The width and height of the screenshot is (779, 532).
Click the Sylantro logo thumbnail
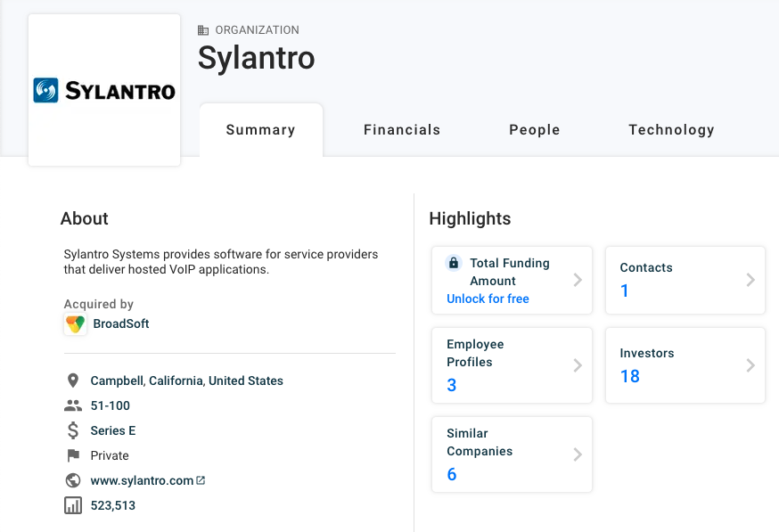click(x=104, y=90)
